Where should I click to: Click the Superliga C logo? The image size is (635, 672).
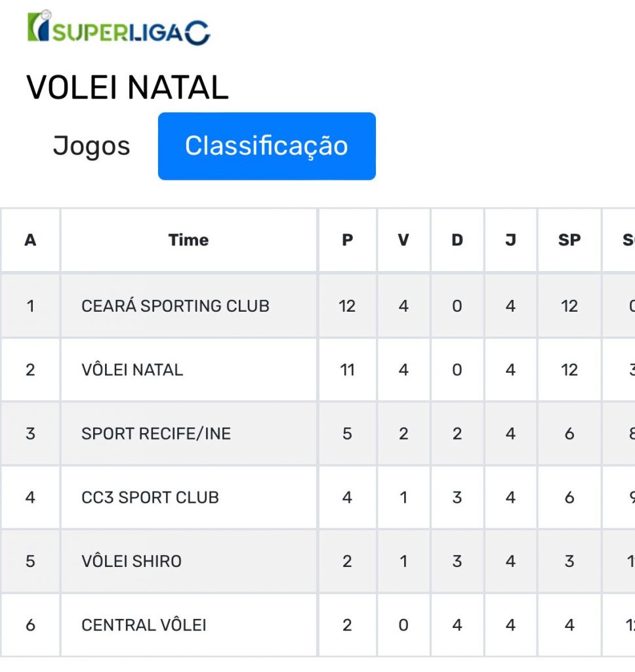(119, 28)
